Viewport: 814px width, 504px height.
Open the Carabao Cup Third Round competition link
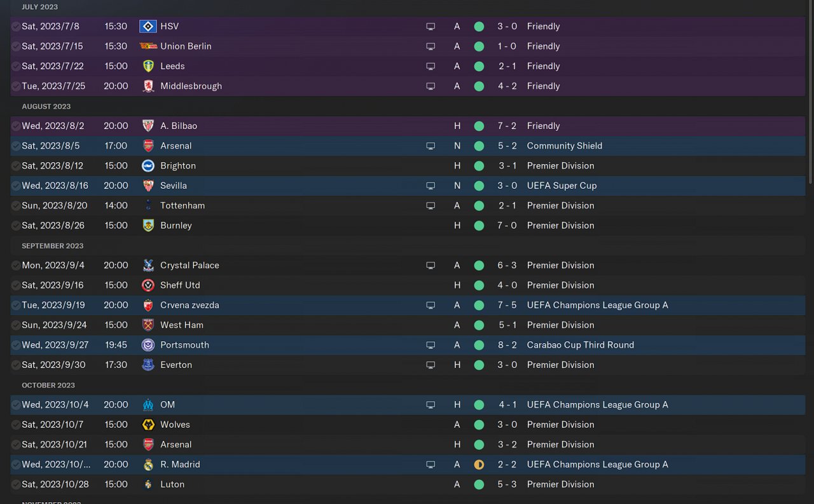pos(580,345)
